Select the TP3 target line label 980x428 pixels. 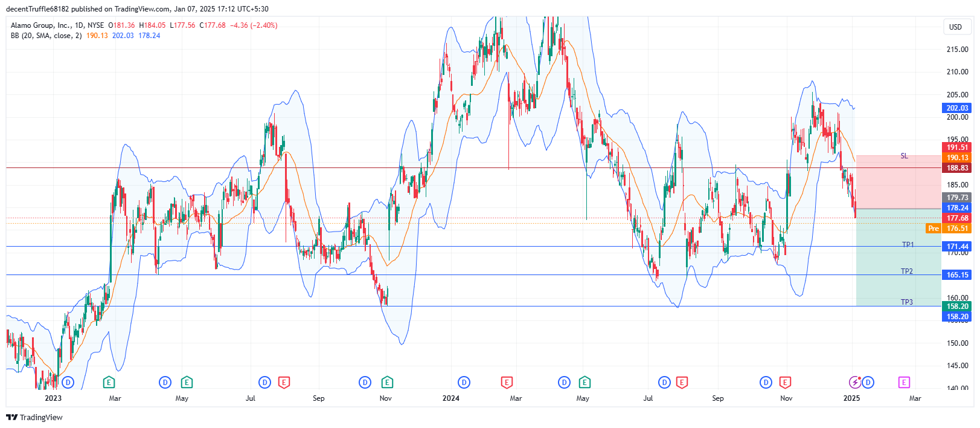906,302
